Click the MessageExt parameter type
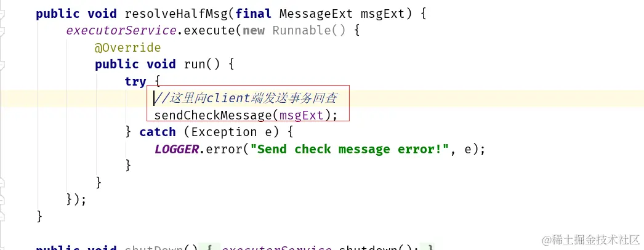The image size is (644, 250). coord(316,14)
